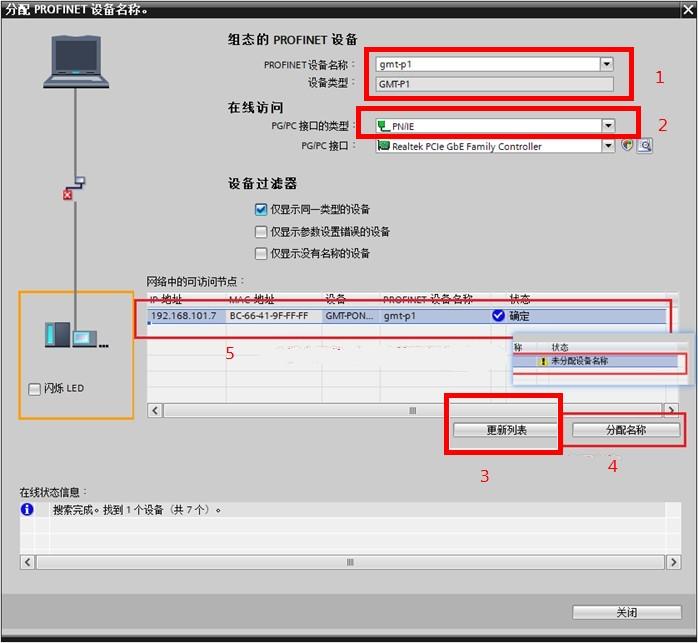This screenshot has width=698, height=643.
Task: Click the 分配名称 button
Action: (x=626, y=430)
